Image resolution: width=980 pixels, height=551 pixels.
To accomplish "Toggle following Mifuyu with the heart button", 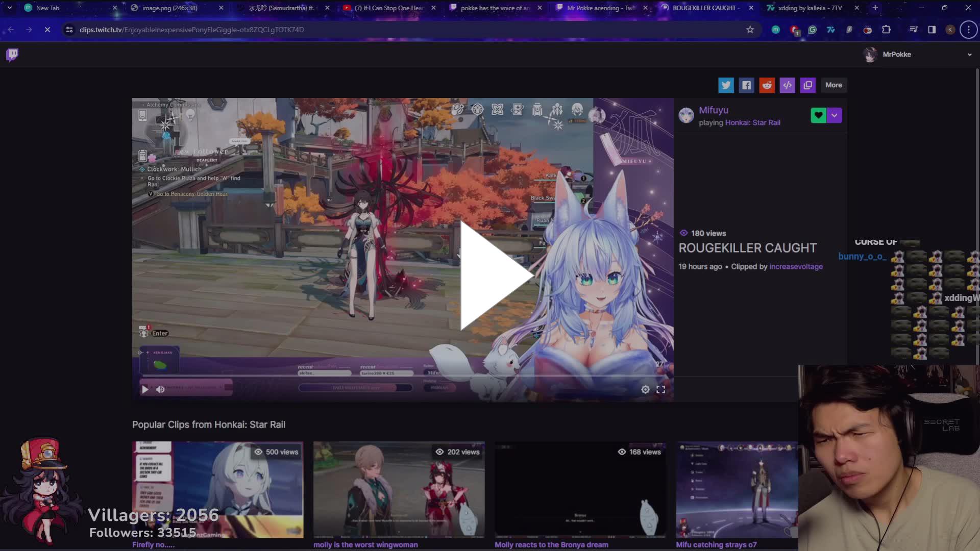I will (x=818, y=115).
